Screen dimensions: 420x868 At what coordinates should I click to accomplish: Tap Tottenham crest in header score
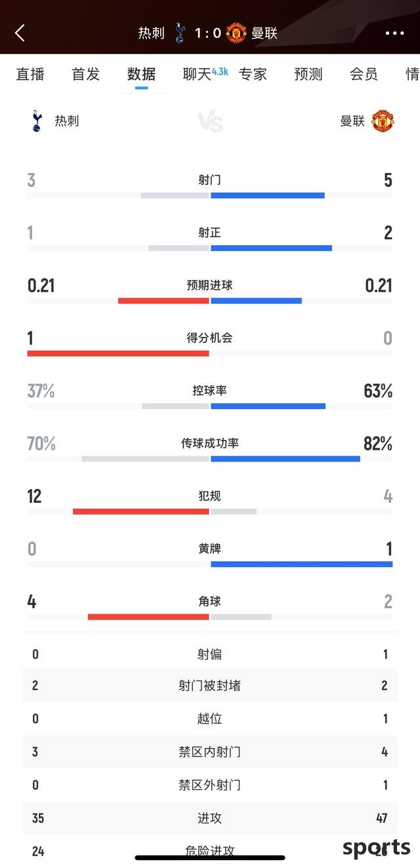[180, 33]
